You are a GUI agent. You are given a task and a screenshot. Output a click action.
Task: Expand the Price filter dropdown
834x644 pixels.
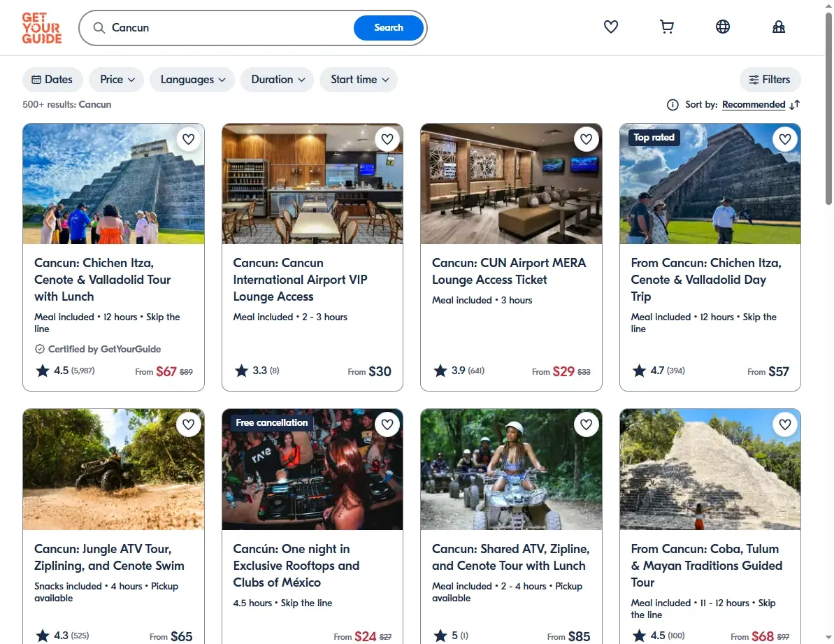pos(117,79)
